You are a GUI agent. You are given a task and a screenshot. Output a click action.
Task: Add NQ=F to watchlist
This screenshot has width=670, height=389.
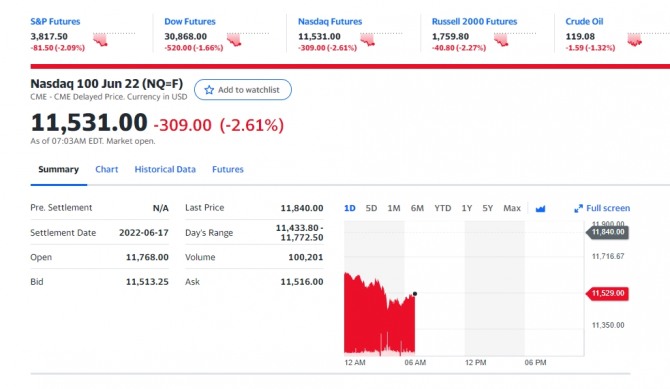click(x=243, y=90)
